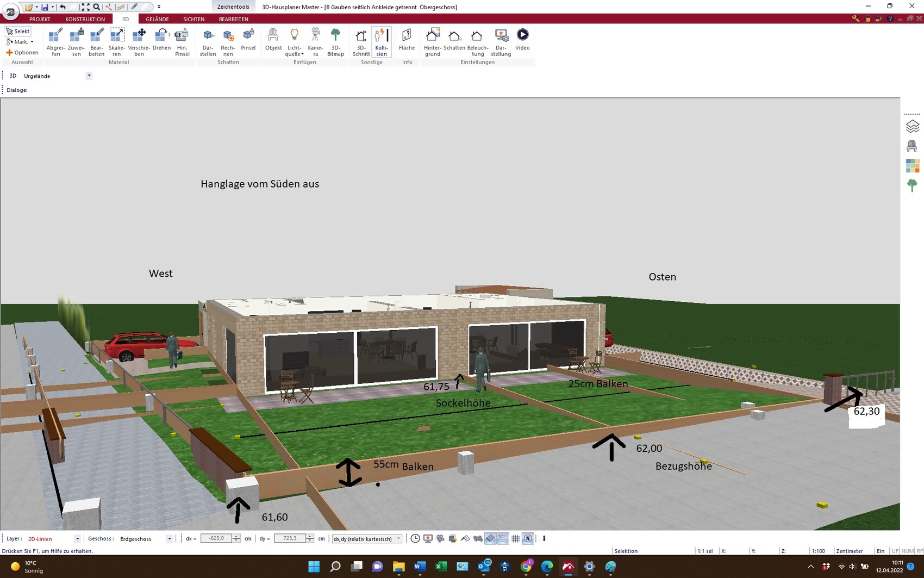Open the KONSTRUKTION ribbon tab
The image size is (924, 578).
(85, 19)
